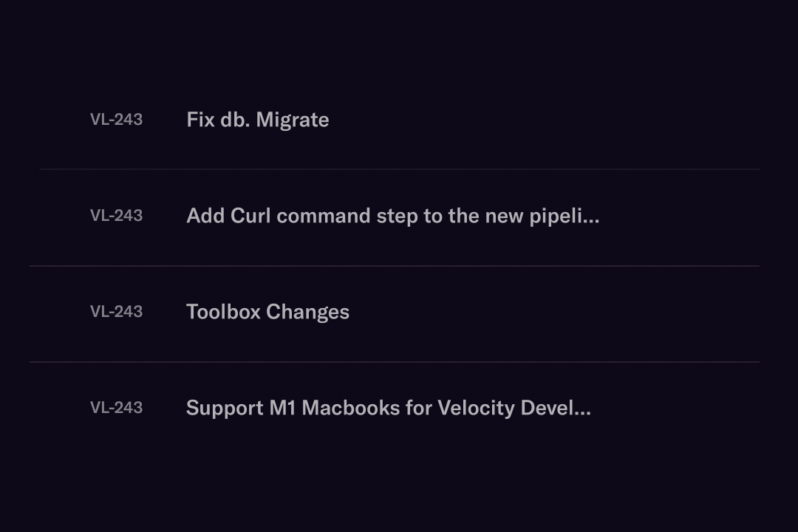The height and width of the screenshot is (532, 798).
Task: Open the "Support M1 Macbooks" issue
Action: [388, 408]
